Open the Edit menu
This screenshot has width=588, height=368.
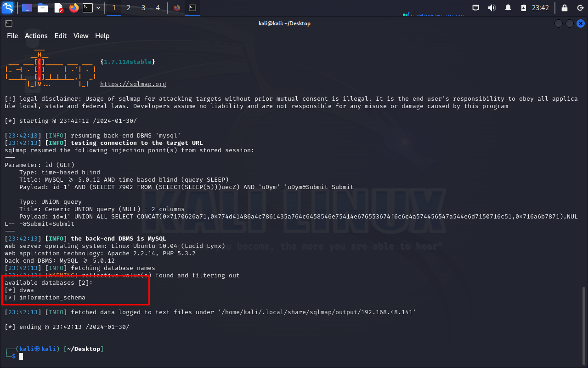[61, 36]
